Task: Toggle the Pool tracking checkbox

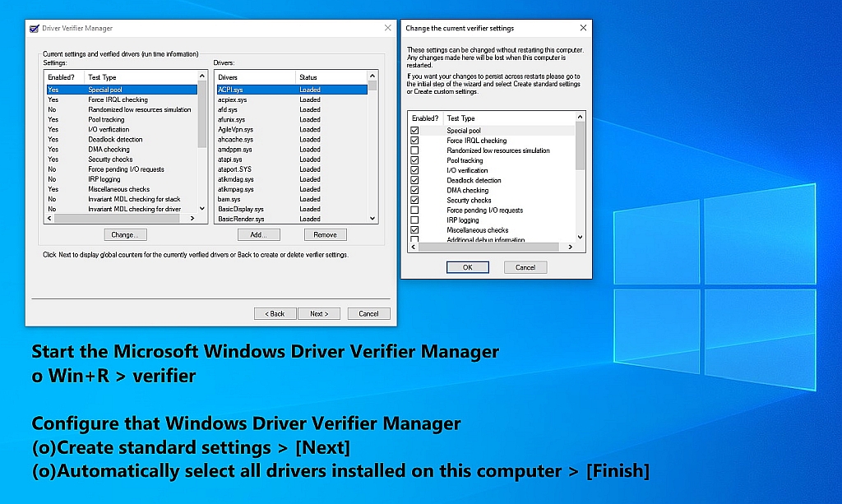Action: click(x=414, y=160)
